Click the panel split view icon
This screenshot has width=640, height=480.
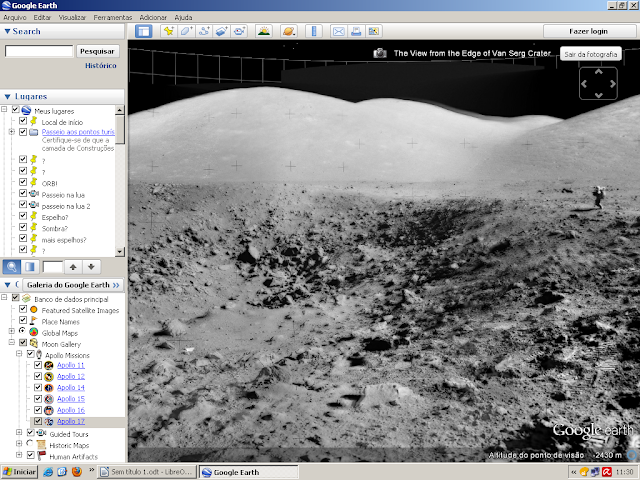30,267
